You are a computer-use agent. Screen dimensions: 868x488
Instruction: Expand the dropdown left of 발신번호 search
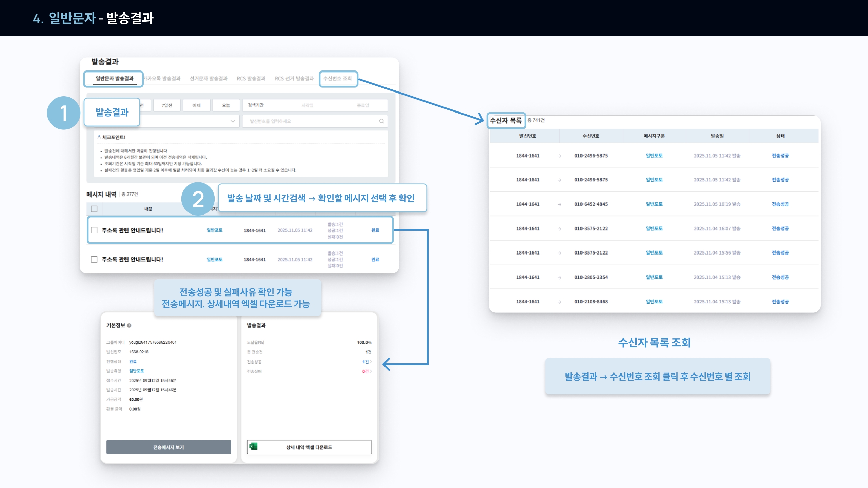point(233,121)
